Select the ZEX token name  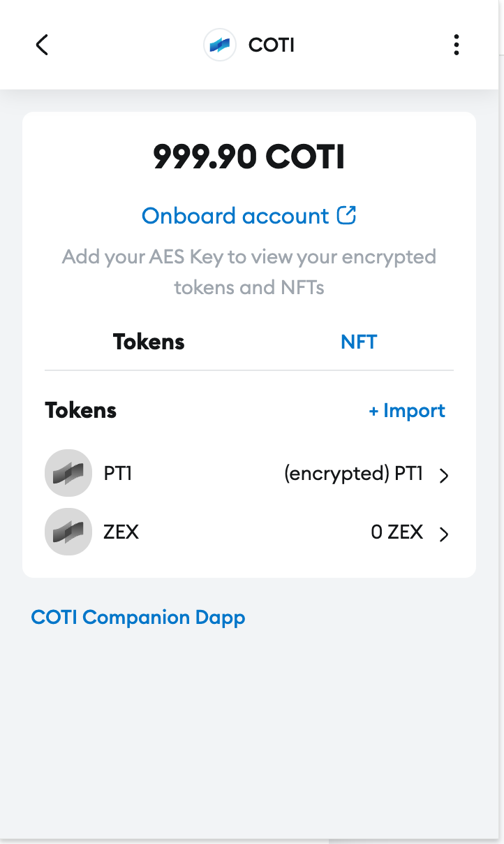[x=121, y=532]
